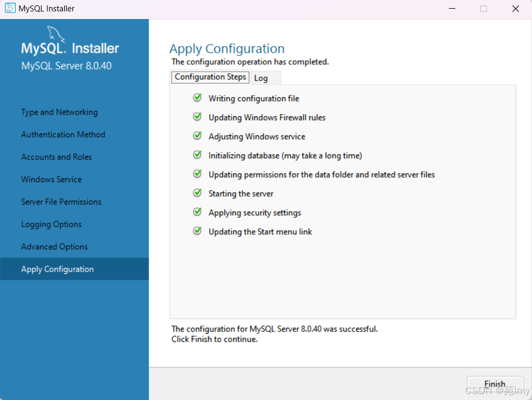532x400 pixels.
Task: Click the check icon beside Adjusting Windows service
Action: (x=197, y=136)
